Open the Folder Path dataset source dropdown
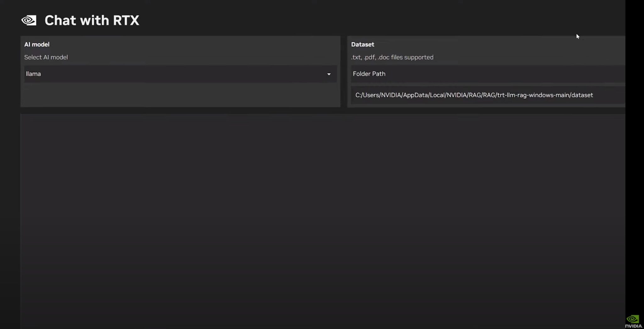Image resolution: width=644 pixels, height=329 pixels. pyautogui.click(x=487, y=74)
